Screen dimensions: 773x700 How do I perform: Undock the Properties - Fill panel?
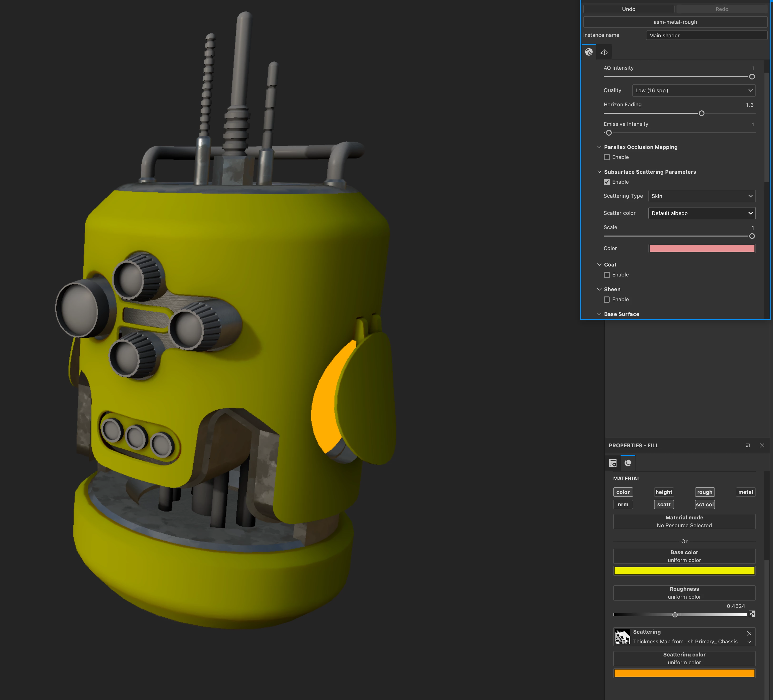[747, 445]
